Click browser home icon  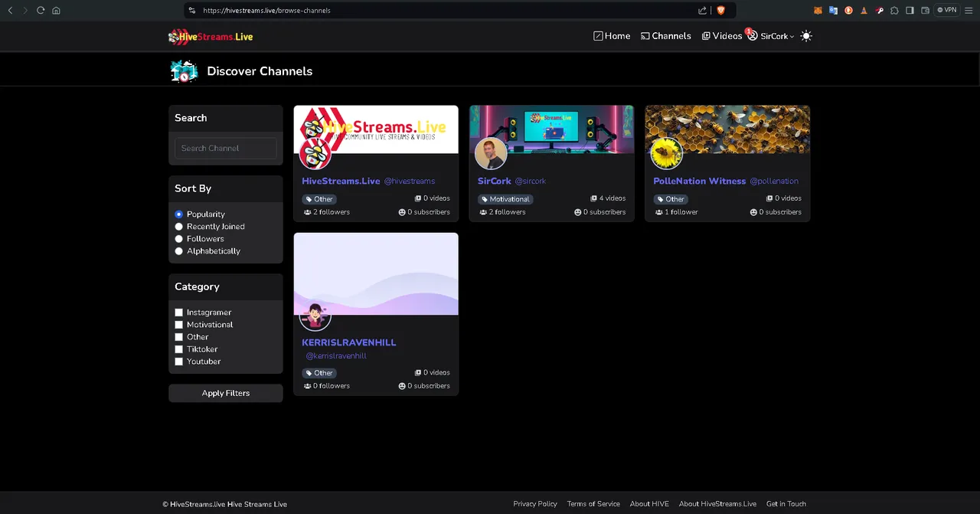56,10
